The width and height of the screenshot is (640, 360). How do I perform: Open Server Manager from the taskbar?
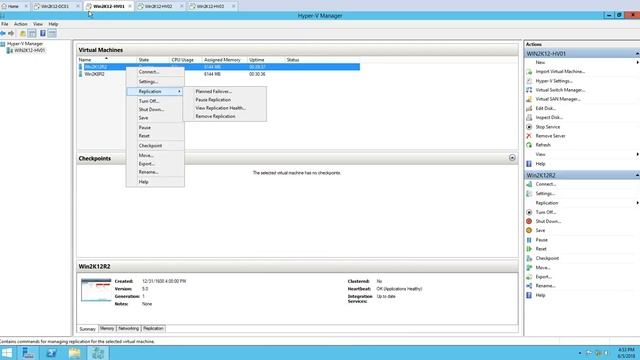click(x=28, y=353)
